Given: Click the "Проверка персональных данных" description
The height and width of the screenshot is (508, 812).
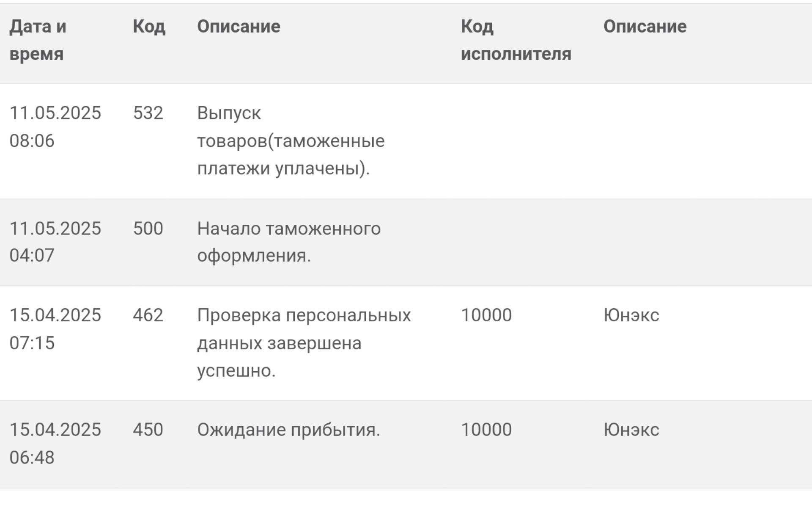Looking at the screenshot, I should [x=304, y=342].
